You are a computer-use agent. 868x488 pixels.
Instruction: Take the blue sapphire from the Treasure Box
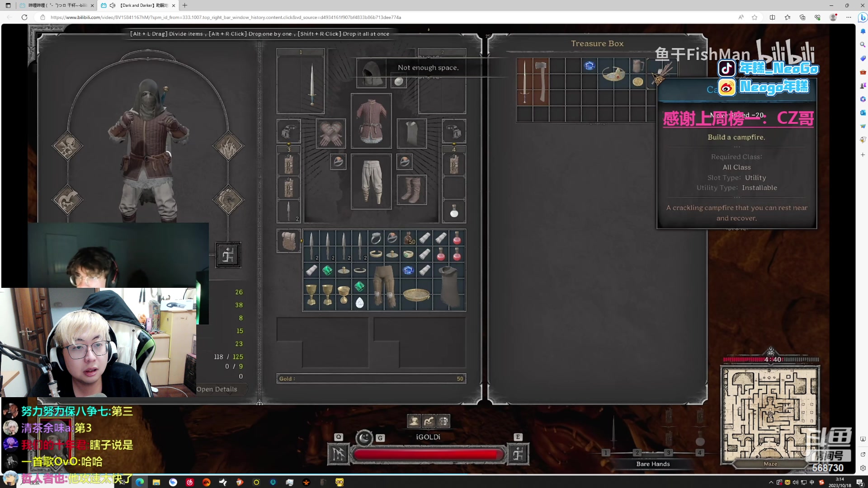point(590,66)
